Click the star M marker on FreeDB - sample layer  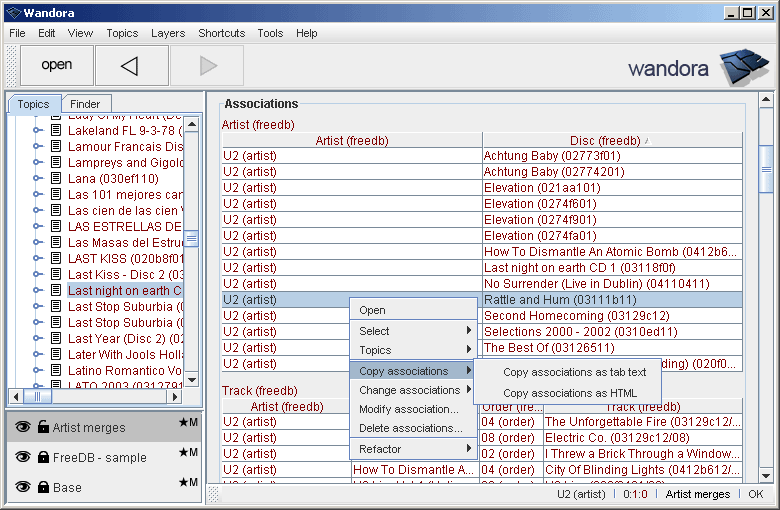click(x=189, y=452)
